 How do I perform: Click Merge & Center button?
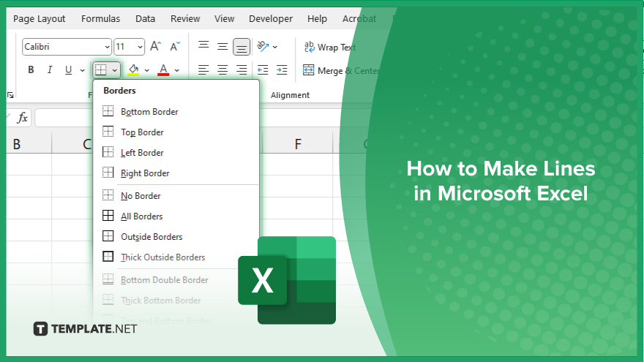point(340,71)
